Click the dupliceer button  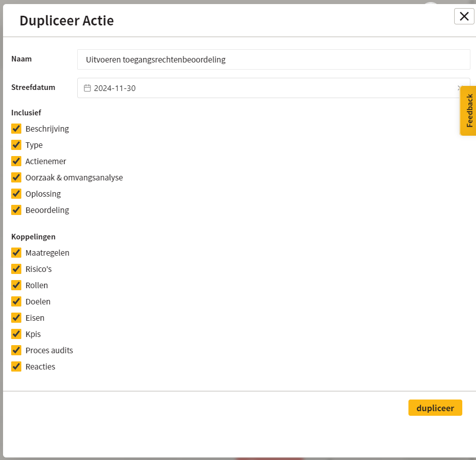click(435, 408)
